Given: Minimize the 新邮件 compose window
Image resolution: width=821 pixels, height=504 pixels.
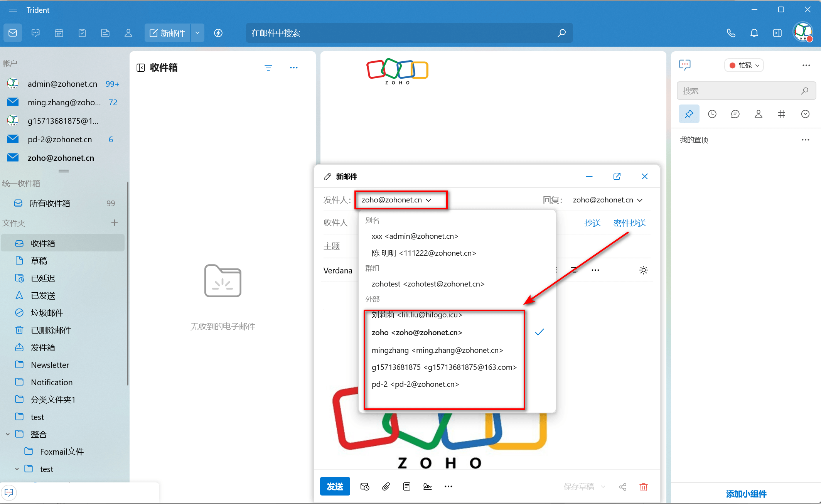Looking at the screenshot, I should click(589, 177).
